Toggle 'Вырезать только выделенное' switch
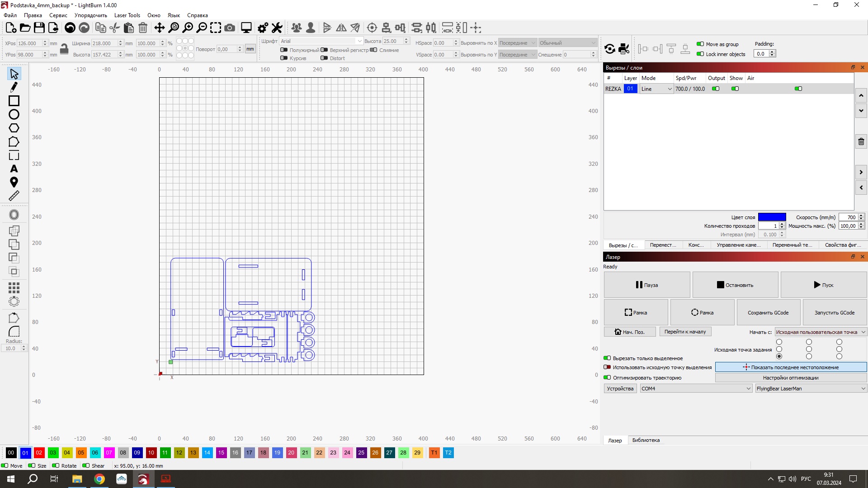 (x=607, y=358)
